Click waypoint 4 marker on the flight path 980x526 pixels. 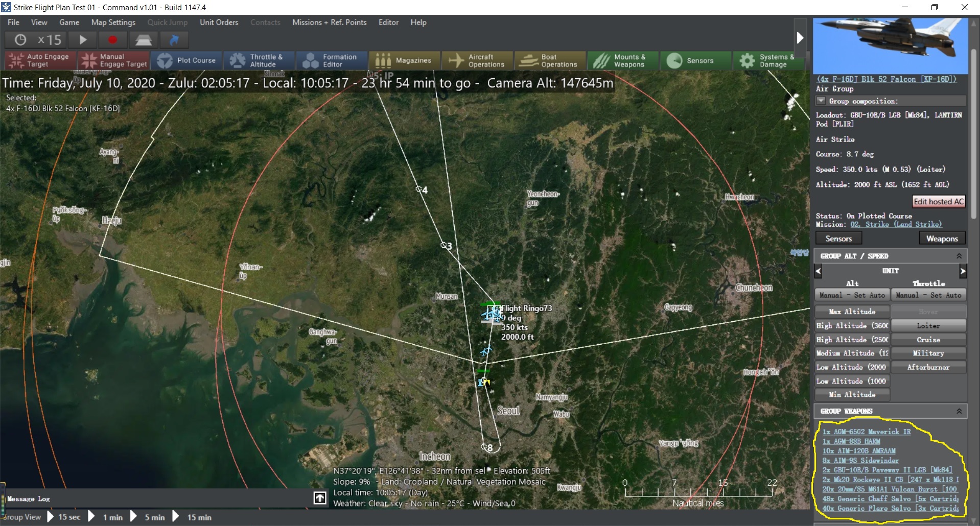pyautogui.click(x=419, y=189)
